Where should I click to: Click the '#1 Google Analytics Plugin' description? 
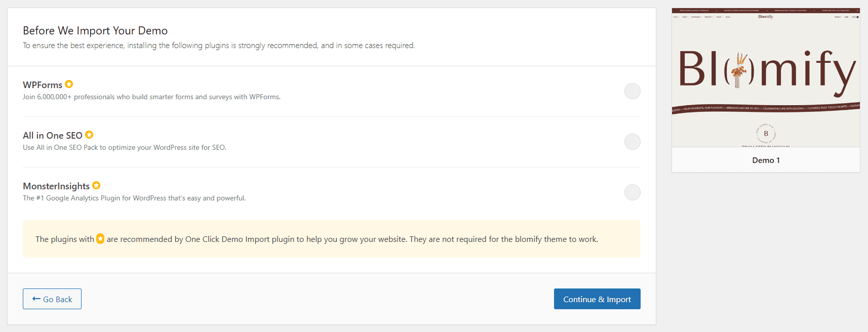click(134, 198)
